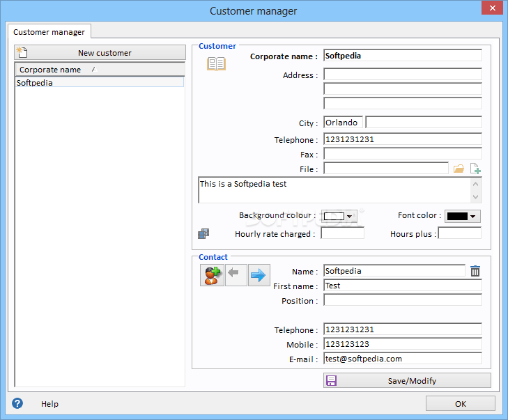Click the empty field right of Orlando

click(424, 123)
